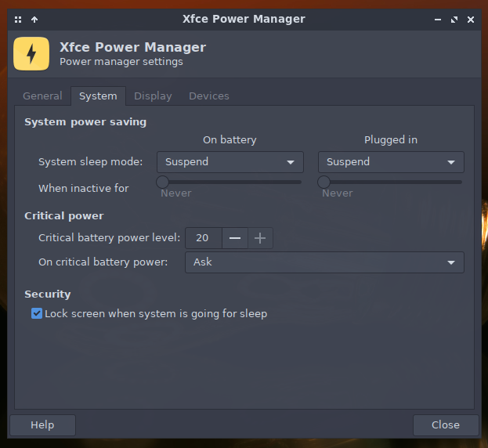Go to the Devices tab
This screenshot has width=488, height=448.
(209, 96)
